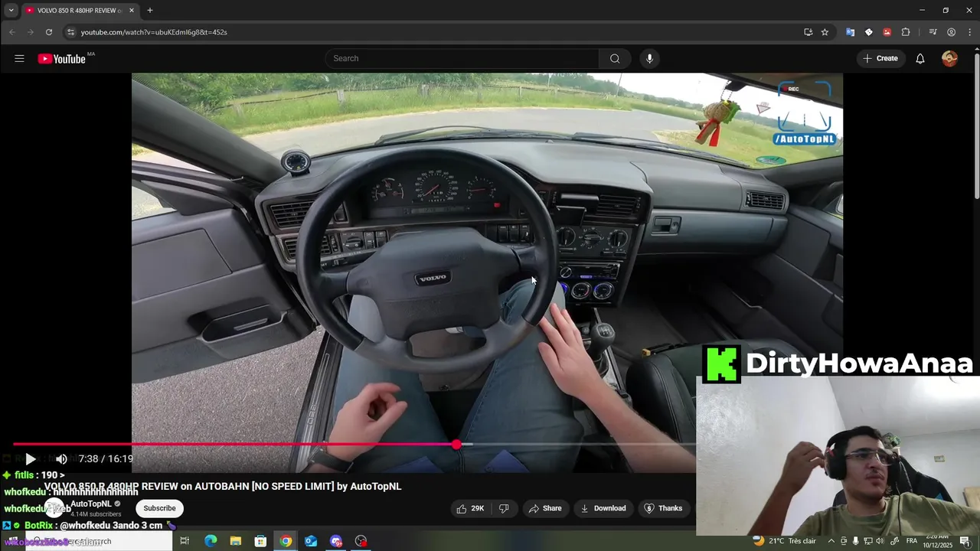
Task: Open Outlook from the taskbar
Action: (x=311, y=541)
